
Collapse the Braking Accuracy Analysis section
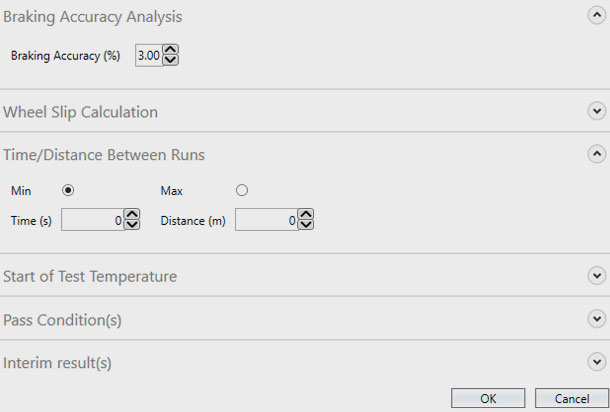tap(597, 15)
